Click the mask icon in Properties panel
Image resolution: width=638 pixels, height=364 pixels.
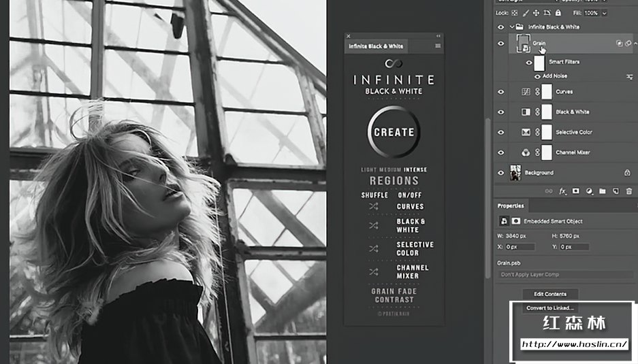[516, 221]
